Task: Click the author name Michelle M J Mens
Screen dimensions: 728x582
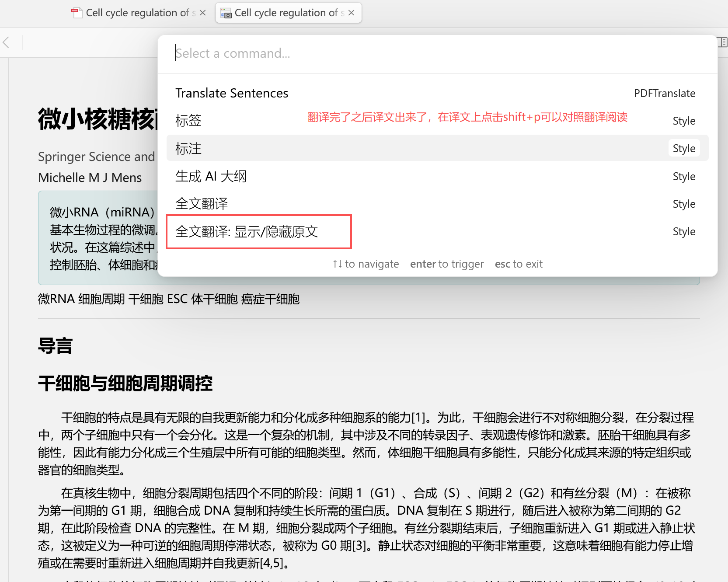Action: (90, 178)
